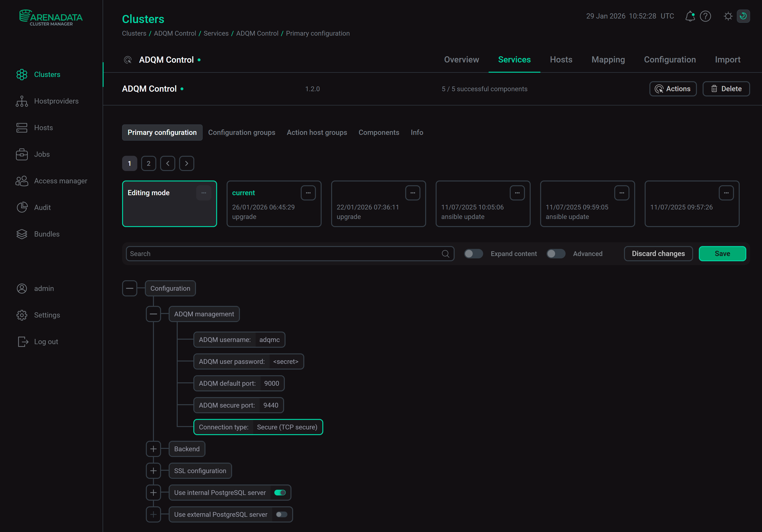762x532 pixels.
Task: Click the Save button
Action: pyautogui.click(x=722, y=254)
